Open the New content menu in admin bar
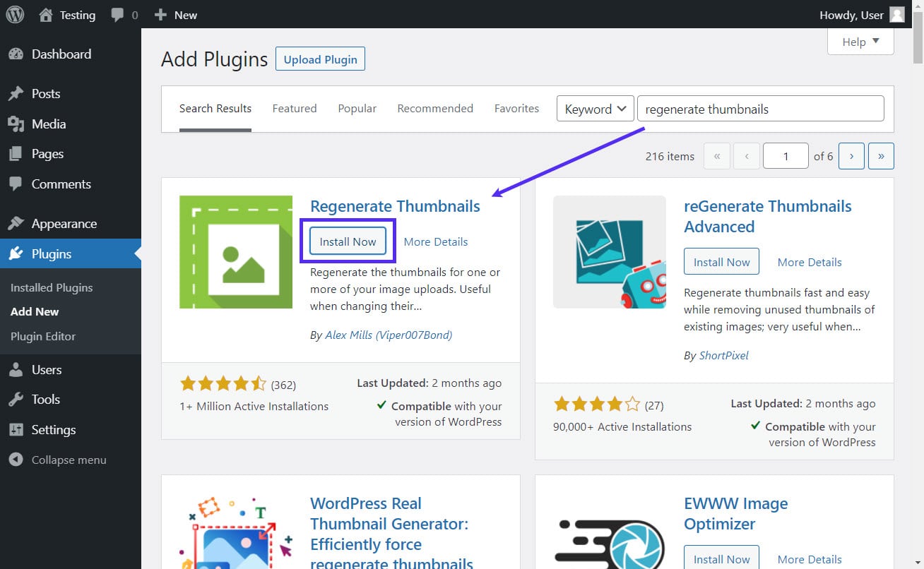 click(176, 15)
